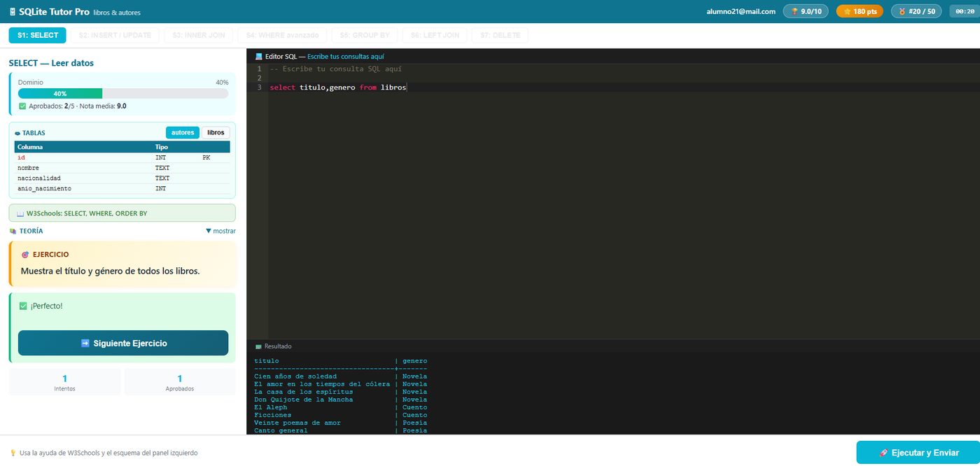Open the S7: DELETE tab
The width and height of the screenshot is (980, 466).
(x=500, y=35)
